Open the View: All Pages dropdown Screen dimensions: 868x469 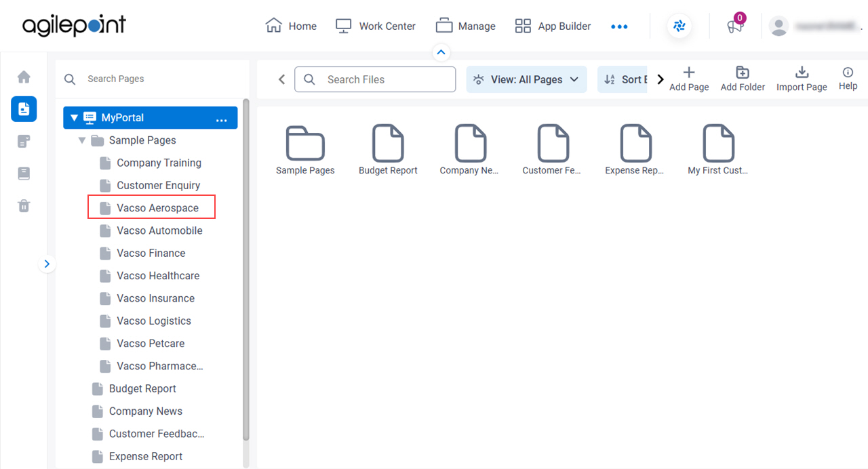click(x=526, y=79)
